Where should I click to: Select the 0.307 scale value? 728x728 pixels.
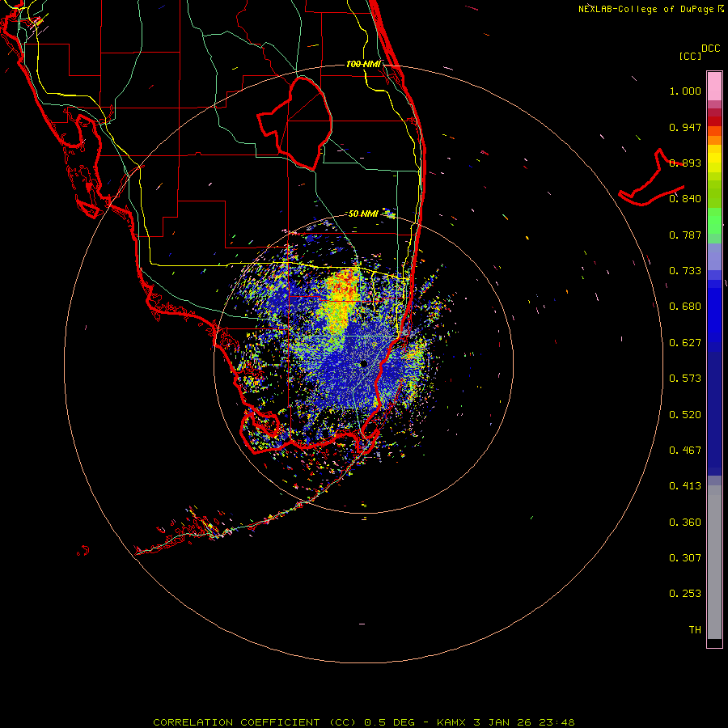[685, 558]
